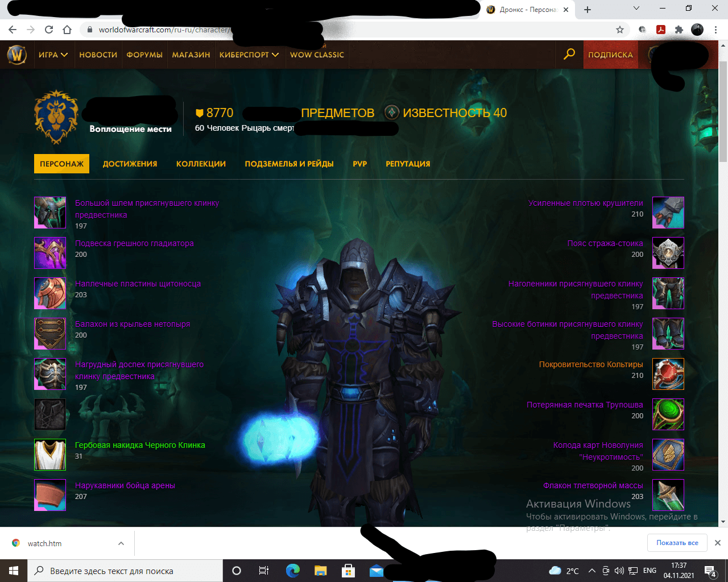The image size is (728, 582).
Task: Click the Alliance faction crest
Action: tap(56, 117)
